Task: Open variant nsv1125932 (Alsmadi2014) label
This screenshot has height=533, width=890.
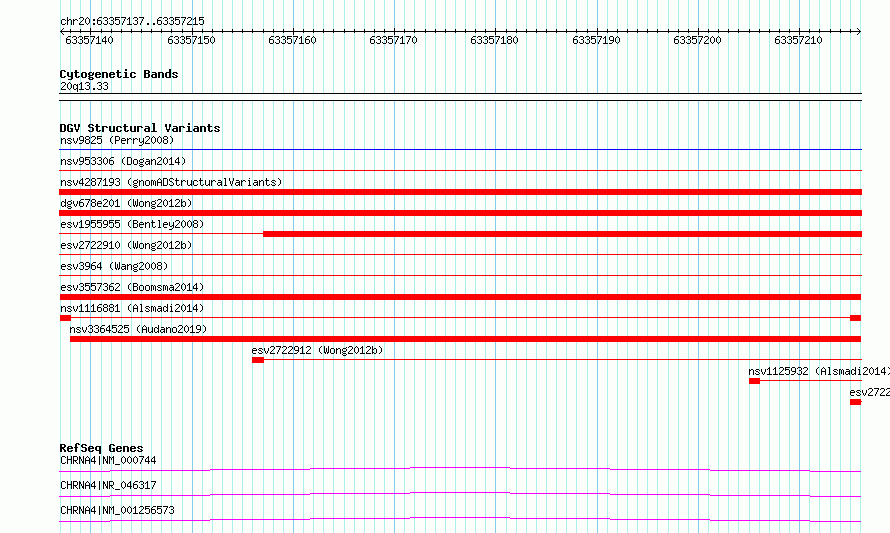Action: (819, 371)
